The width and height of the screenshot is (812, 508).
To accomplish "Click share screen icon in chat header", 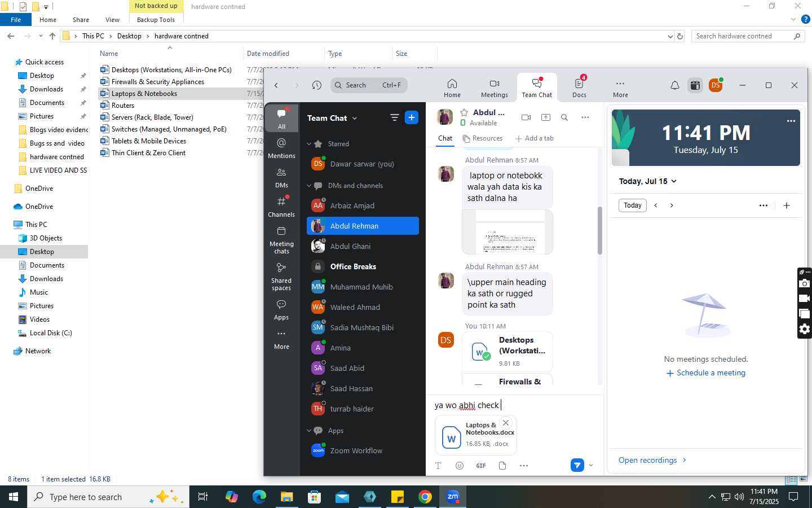I will coord(545,117).
